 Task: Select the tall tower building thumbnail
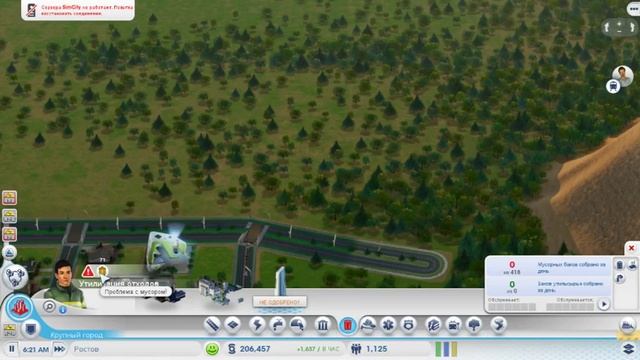280,281
